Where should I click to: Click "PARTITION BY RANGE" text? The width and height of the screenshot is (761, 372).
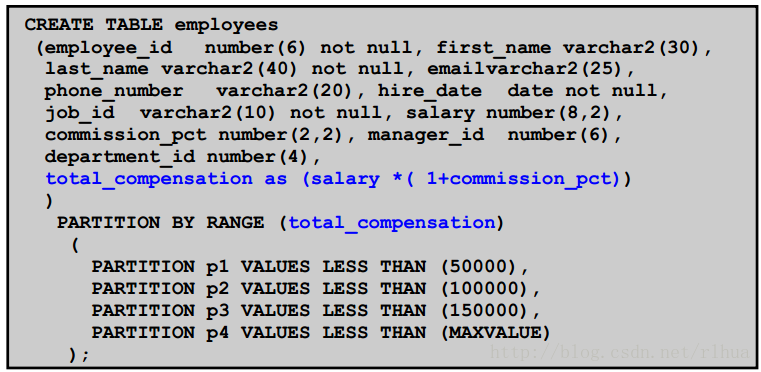click(161, 223)
